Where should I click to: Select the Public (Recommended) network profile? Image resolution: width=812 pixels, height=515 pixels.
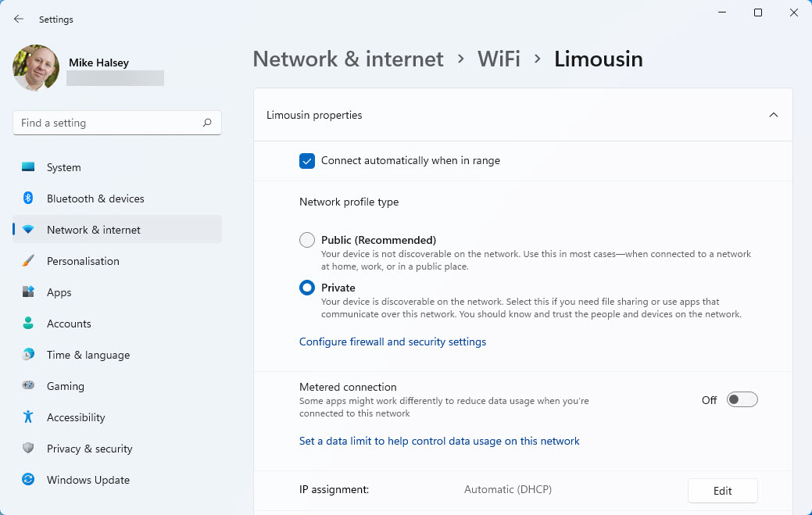(x=307, y=240)
